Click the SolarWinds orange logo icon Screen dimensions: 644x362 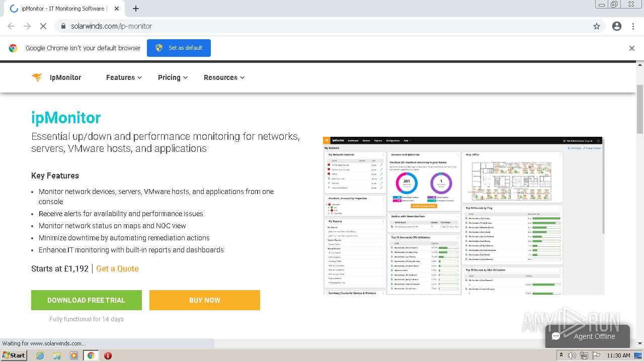(x=37, y=77)
